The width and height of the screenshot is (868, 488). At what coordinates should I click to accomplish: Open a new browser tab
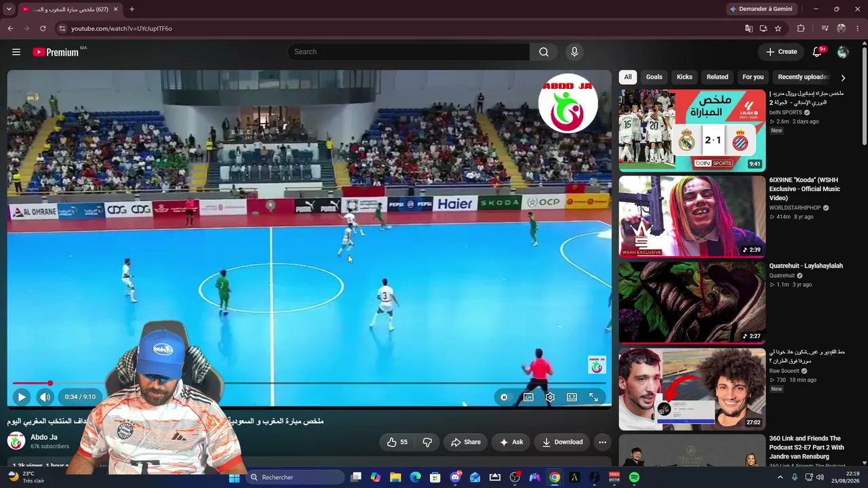point(132,9)
